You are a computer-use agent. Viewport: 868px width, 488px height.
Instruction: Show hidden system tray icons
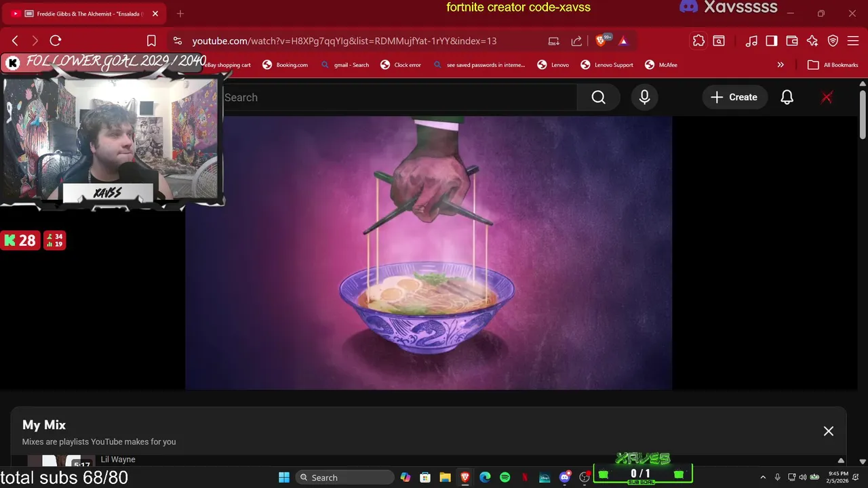point(763,477)
